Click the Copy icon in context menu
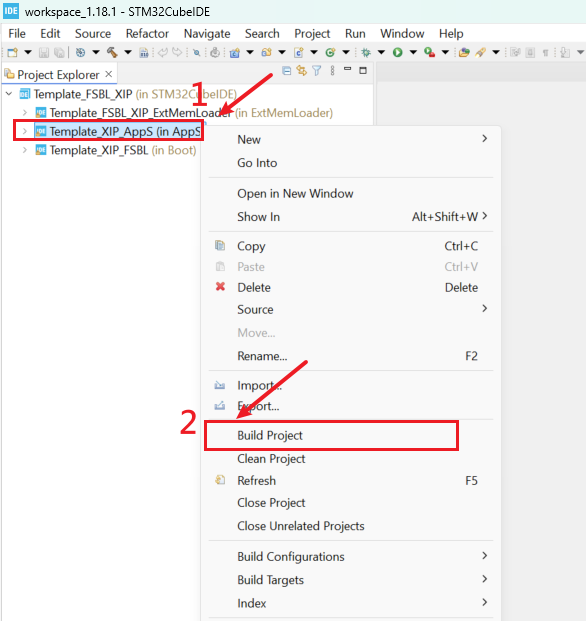 220,246
